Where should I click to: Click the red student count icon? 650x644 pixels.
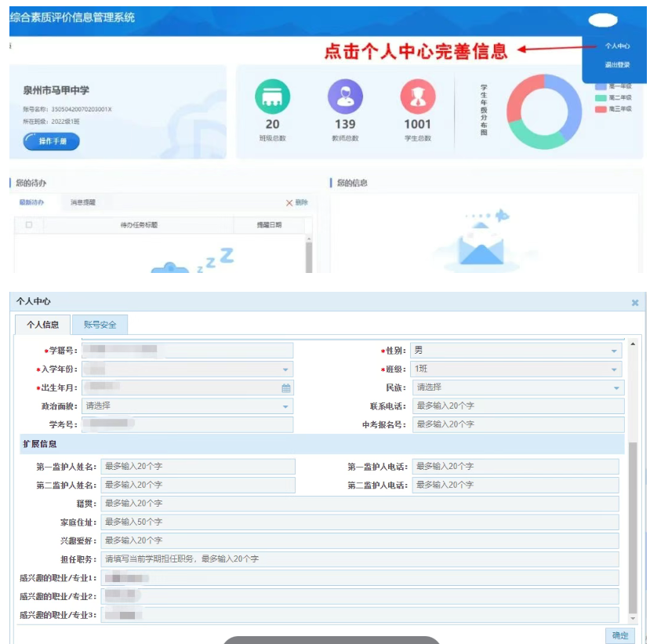click(x=417, y=96)
